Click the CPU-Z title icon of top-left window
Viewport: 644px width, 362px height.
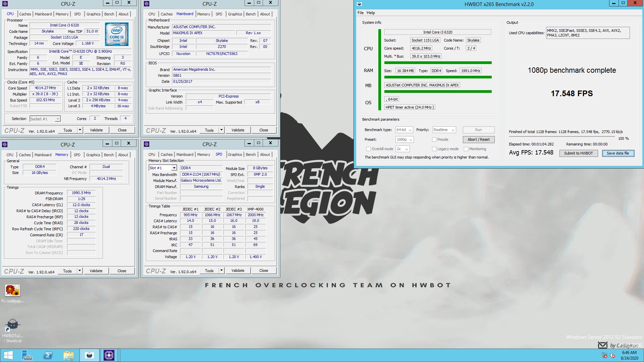(5, 4)
